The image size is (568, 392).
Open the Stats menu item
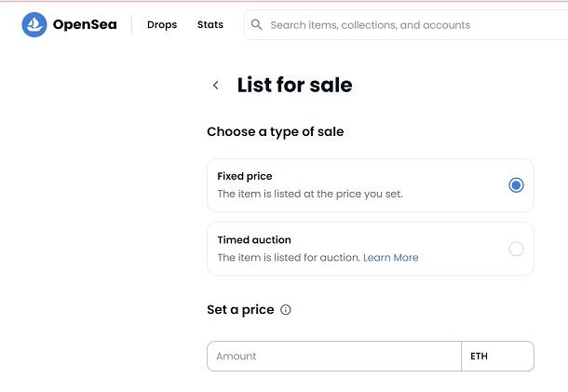click(210, 24)
